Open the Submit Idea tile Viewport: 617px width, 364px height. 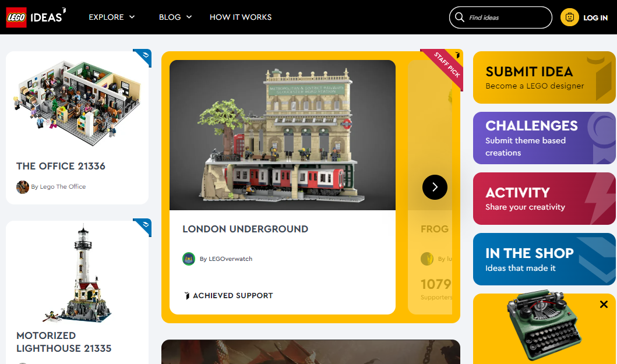[544, 77]
